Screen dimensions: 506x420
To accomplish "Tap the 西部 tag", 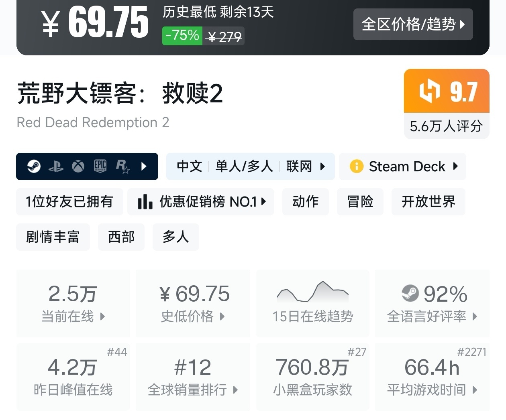I will 121,237.
